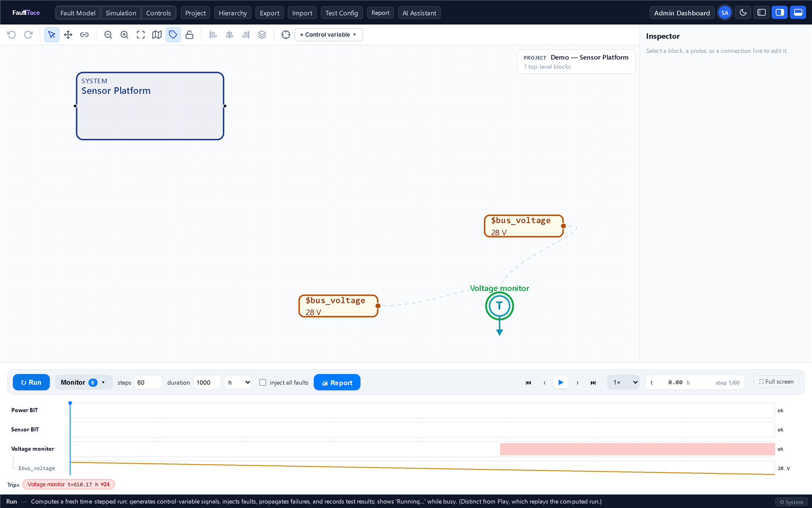Click Full screen button
The height and width of the screenshot is (508, 812).
[776, 382]
